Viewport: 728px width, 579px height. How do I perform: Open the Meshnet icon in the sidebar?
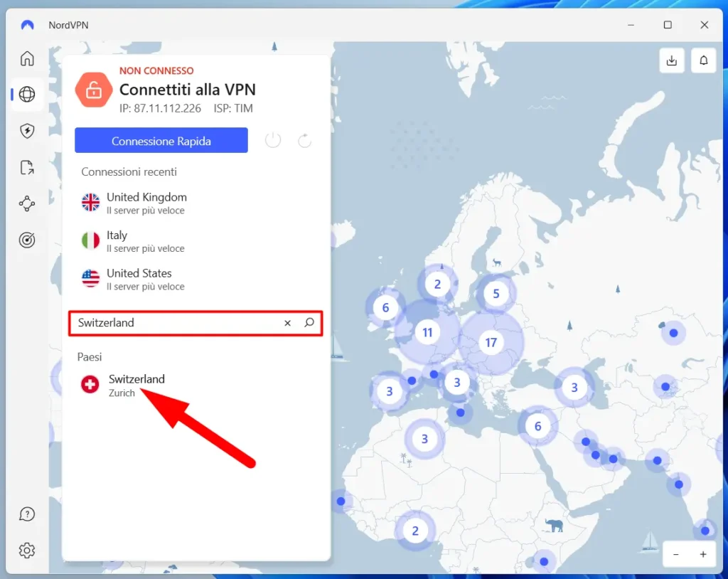[27, 204]
